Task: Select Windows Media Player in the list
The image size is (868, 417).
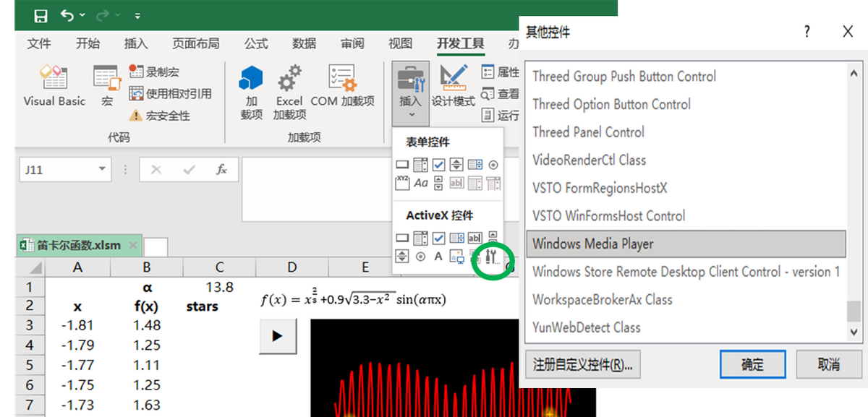Action: [x=686, y=244]
